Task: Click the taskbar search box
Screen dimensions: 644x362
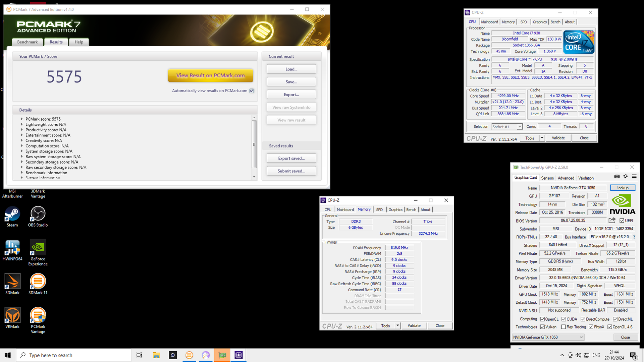Action: (x=74, y=355)
